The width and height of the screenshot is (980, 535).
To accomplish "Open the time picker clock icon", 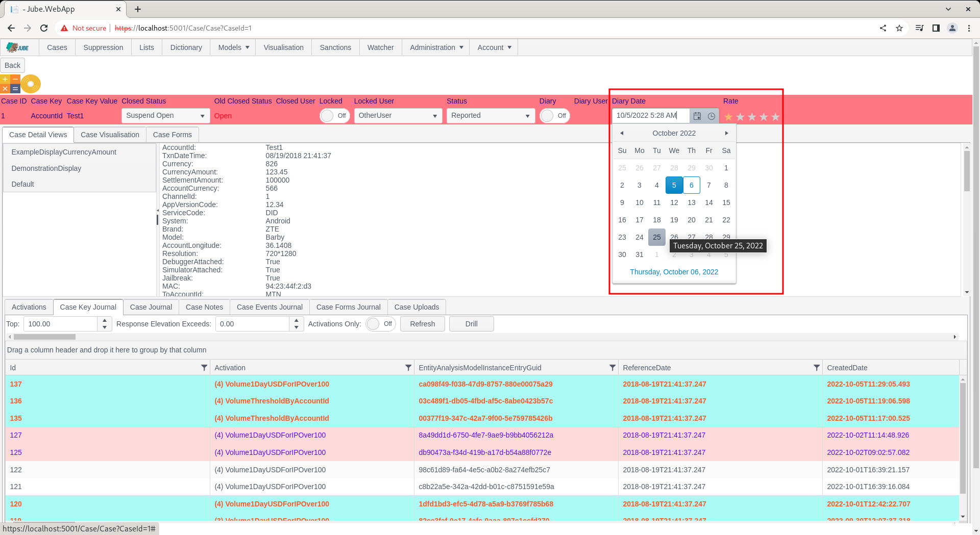I will pos(712,116).
